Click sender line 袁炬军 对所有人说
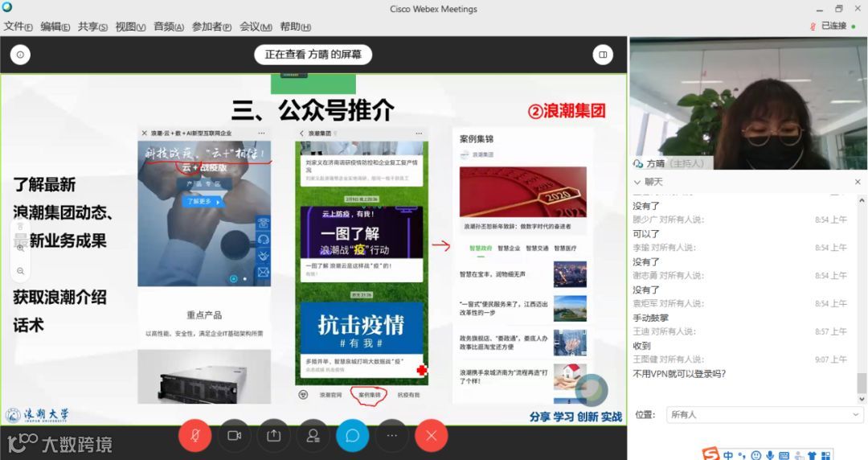868x460 pixels. coord(668,304)
